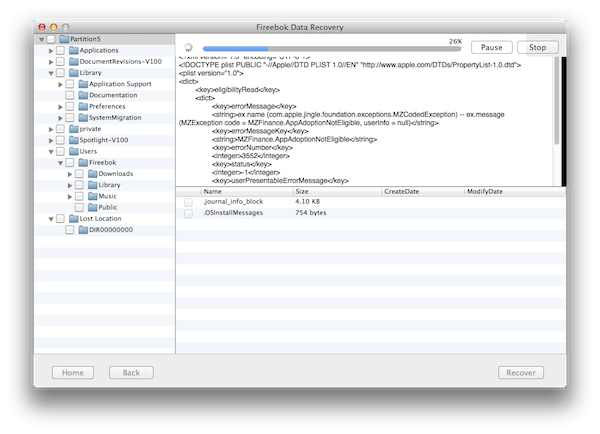Expand the Library folder under Firebok
The width and height of the screenshot is (600, 434).
coord(70,185)
